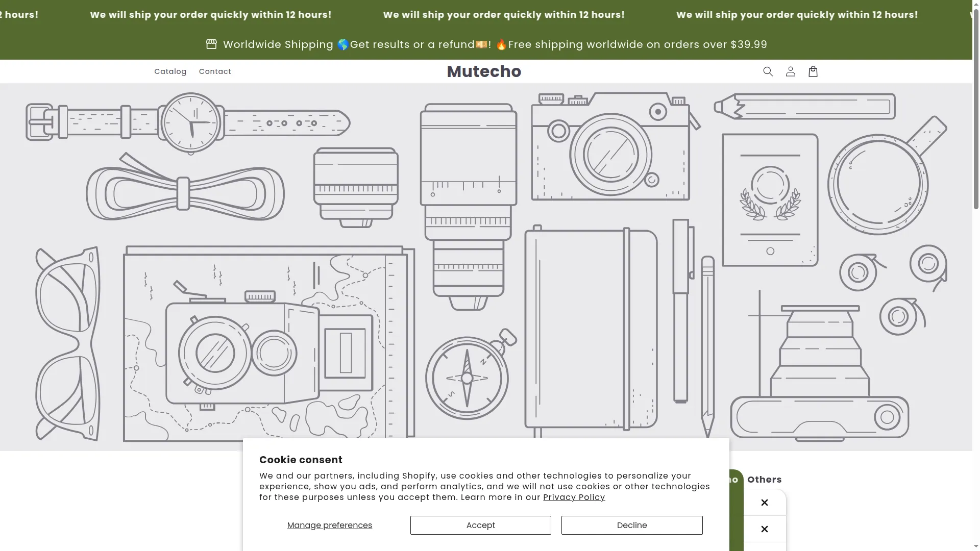Decline the cookie consent
The width and height of the screenshot is (980, 551).
click(632, 525)
